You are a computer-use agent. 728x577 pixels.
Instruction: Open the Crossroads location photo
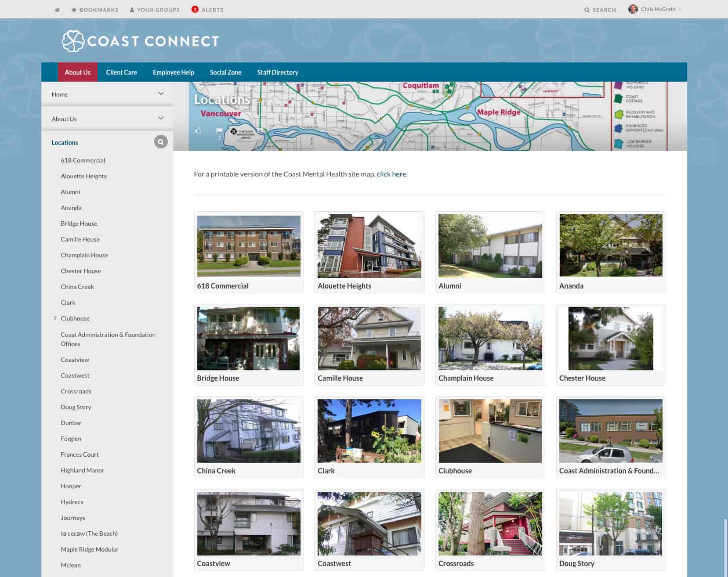pos(490,523)
